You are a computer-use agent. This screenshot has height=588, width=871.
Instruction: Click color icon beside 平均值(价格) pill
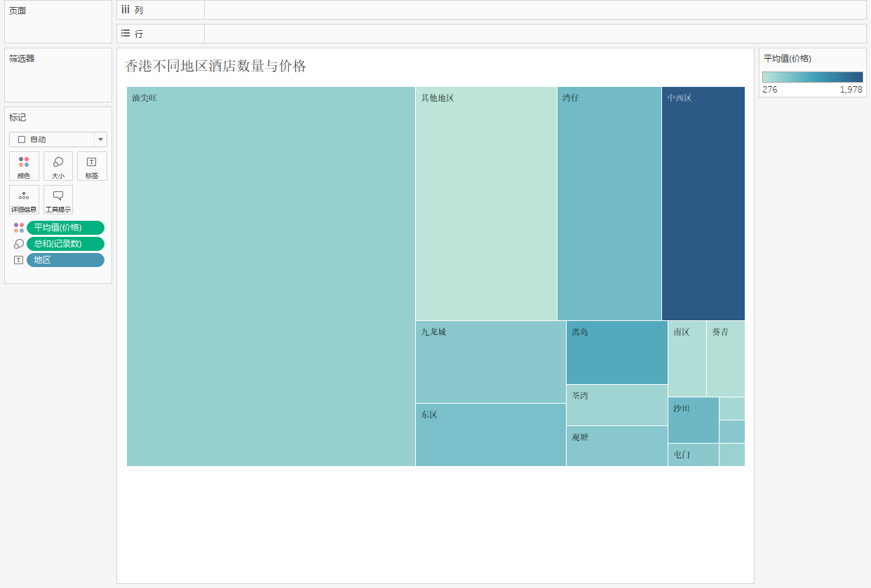pos(19,228)
